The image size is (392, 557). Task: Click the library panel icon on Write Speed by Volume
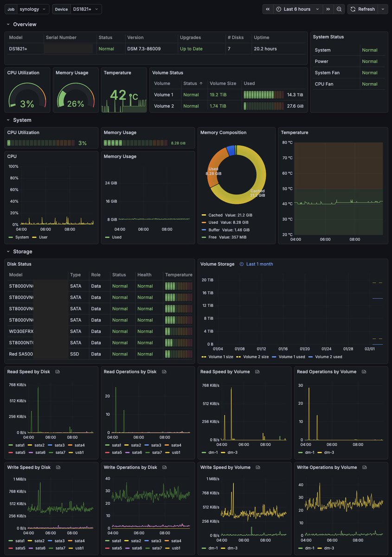click(257, 467)
